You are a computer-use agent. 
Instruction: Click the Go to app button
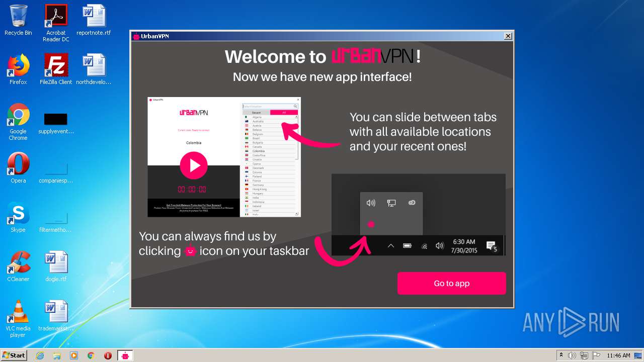click(x=451, y=283)
